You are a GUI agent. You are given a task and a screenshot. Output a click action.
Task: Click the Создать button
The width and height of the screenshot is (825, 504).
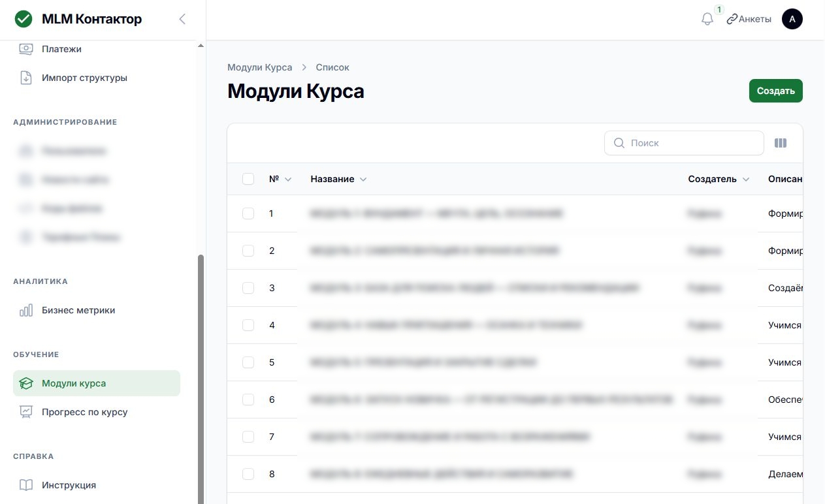tap(775, 91)
